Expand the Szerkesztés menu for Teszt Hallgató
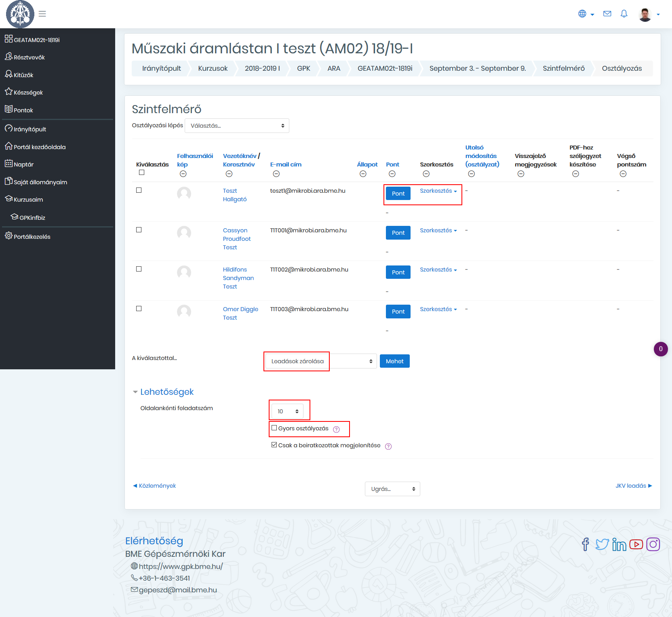 pos(438,191)
